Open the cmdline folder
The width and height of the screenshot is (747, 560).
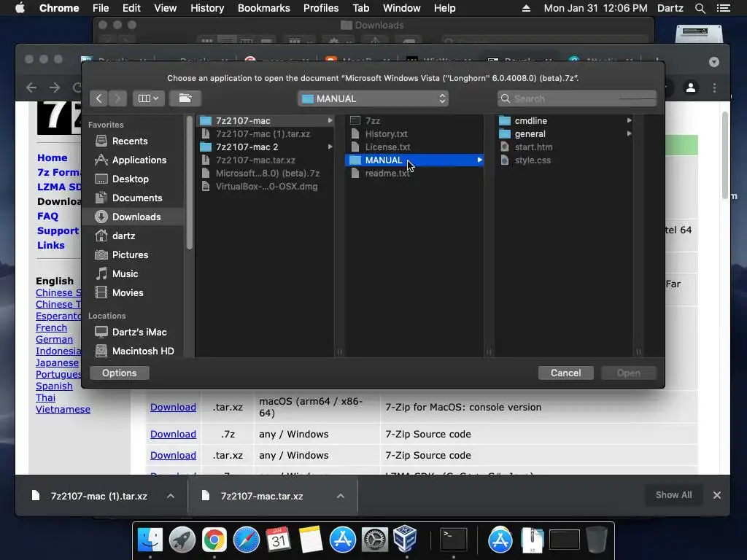tap(564, 121)
